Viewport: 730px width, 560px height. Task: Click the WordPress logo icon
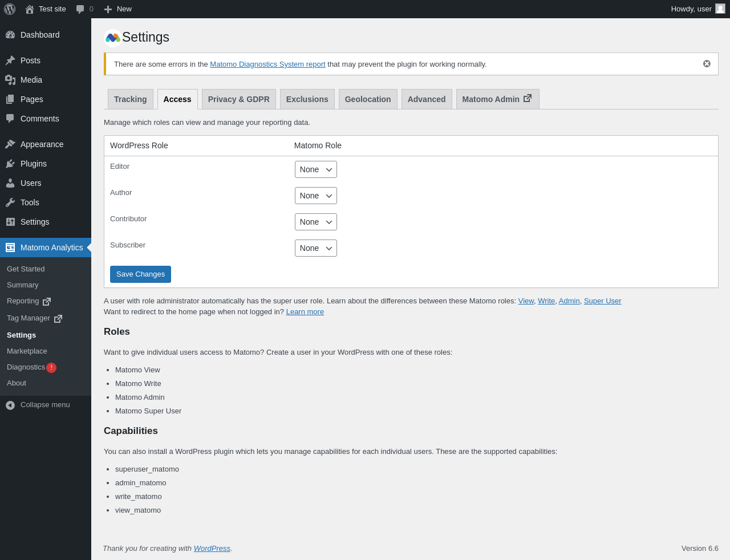[10, 9]
